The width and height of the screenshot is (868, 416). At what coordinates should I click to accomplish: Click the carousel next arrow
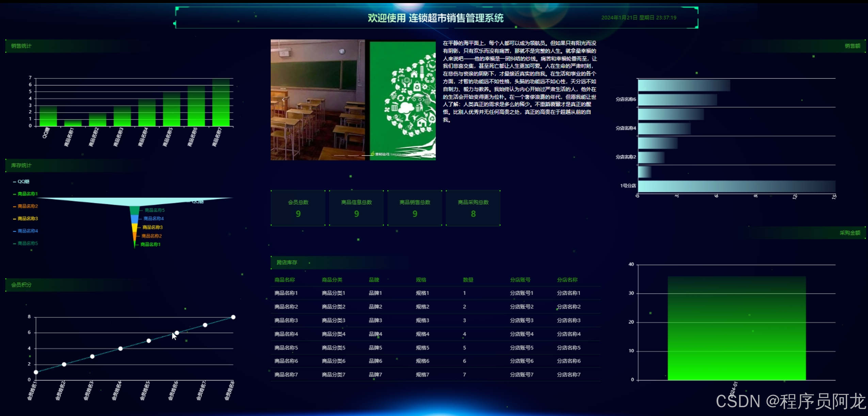tap(423, 100)
